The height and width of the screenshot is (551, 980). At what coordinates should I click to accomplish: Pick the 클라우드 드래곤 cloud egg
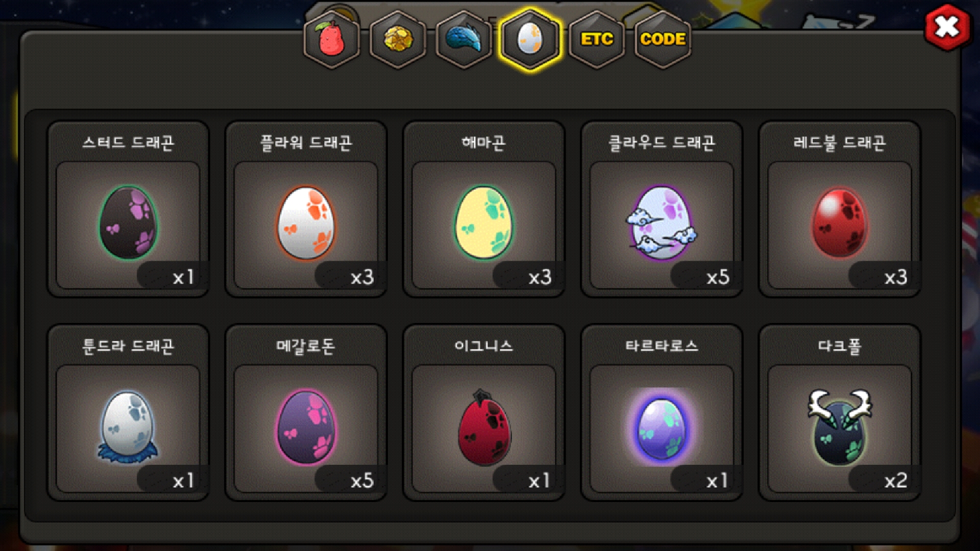coord(661,223)
